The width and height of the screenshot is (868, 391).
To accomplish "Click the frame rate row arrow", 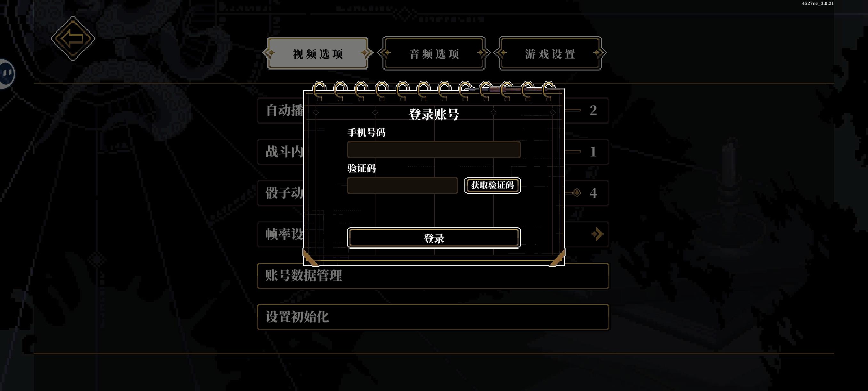I will coord(597,234).
